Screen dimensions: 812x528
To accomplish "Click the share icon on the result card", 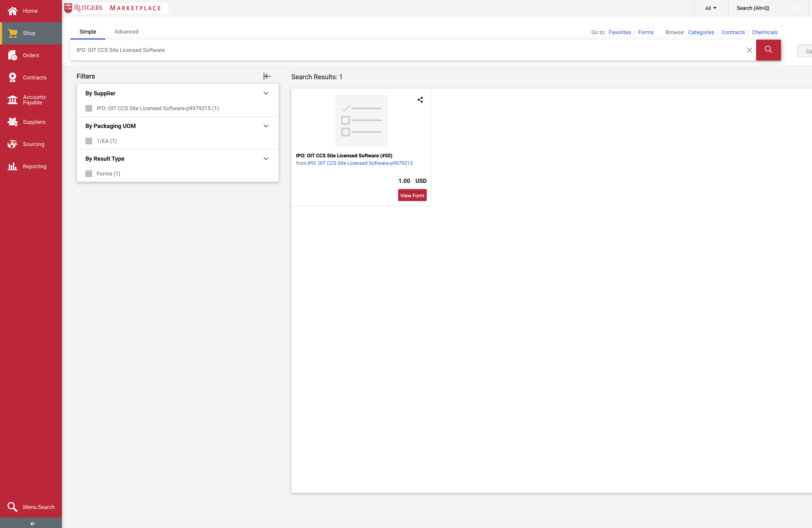I will [420, 100].
